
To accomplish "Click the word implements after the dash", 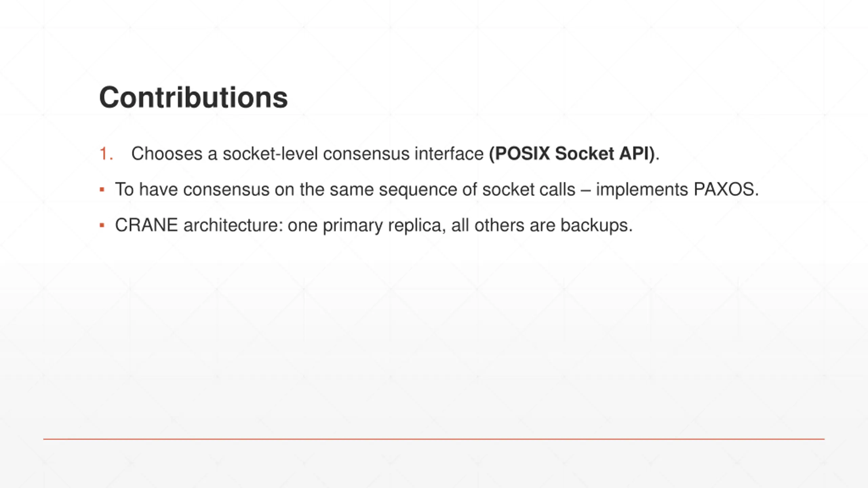I will tap(642, 189).
